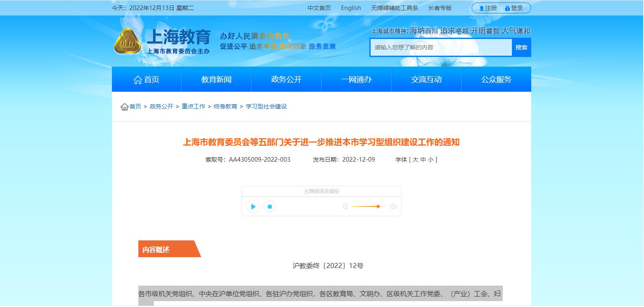The image size is (644, 307).
Task: Click the loud-volume speaker icon
Action: click(393, 206)
